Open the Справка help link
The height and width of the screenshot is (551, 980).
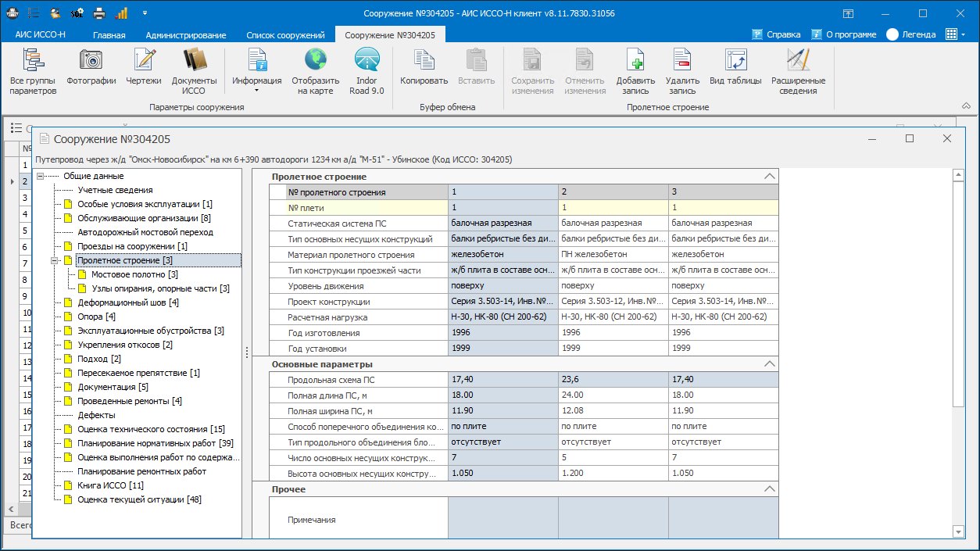click(x=776, y=34)
